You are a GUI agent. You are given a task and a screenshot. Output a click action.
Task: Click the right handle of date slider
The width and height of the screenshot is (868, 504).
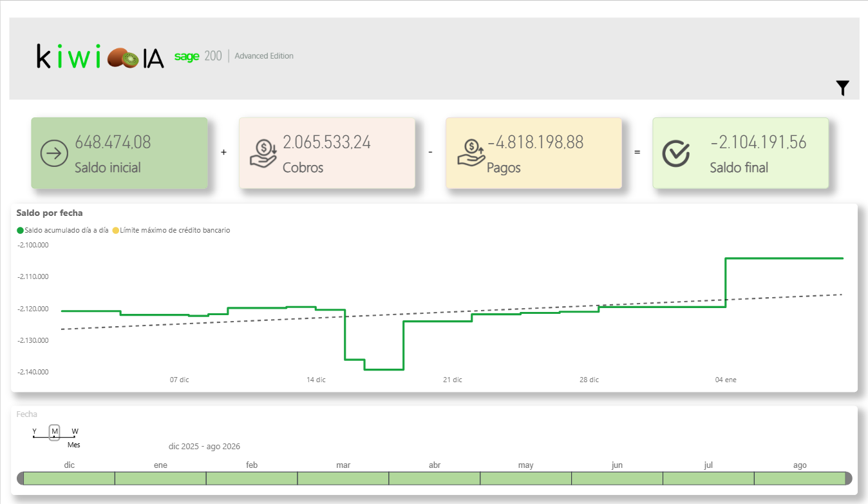tap(848, 478)
